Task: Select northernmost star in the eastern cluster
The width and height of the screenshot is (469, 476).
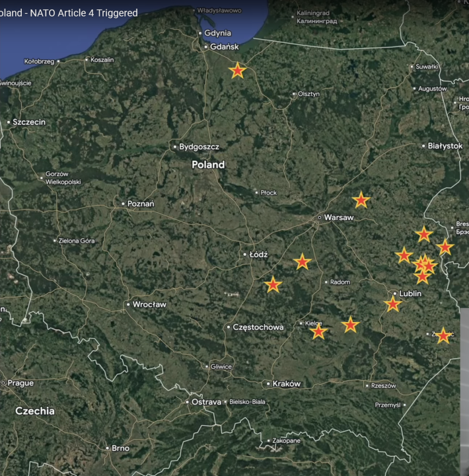Action: tap(423, 234)
